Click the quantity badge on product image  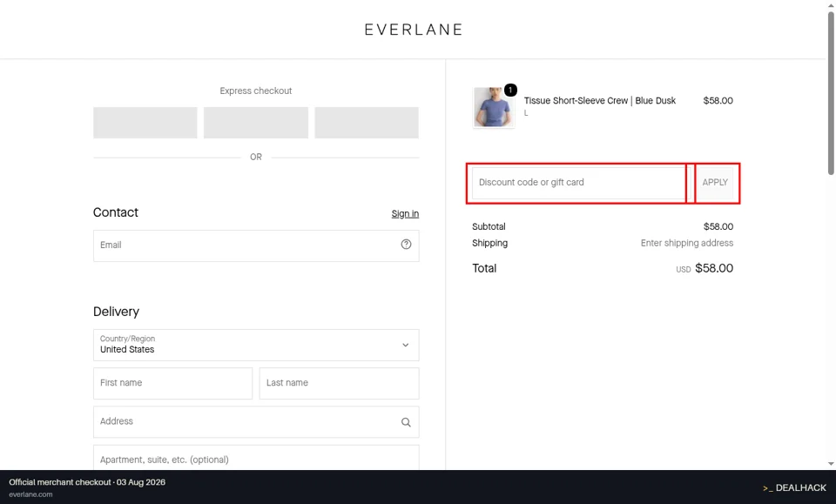click(510, 90)
